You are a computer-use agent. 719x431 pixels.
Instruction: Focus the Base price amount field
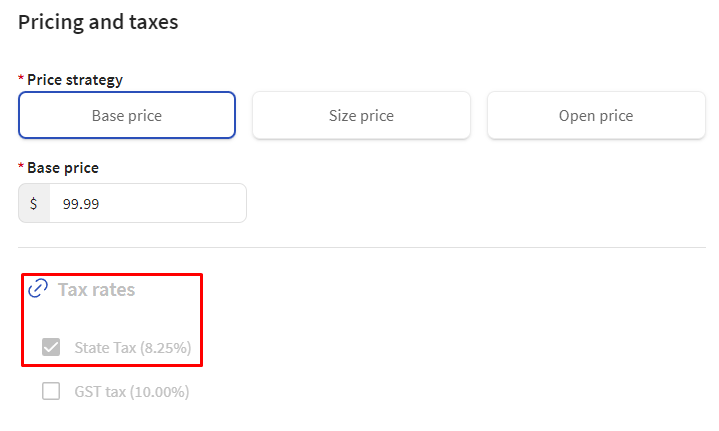click(148, 203)
